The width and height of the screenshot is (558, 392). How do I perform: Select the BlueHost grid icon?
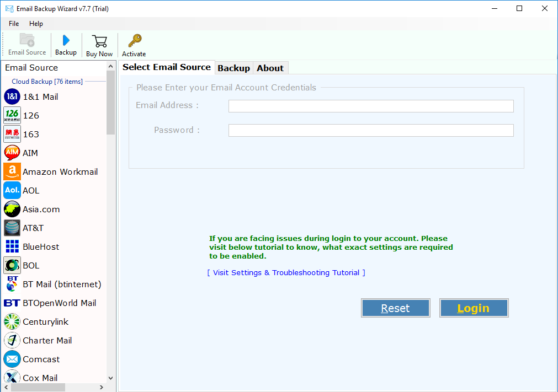pyautogui.click(x=12, y=246)
